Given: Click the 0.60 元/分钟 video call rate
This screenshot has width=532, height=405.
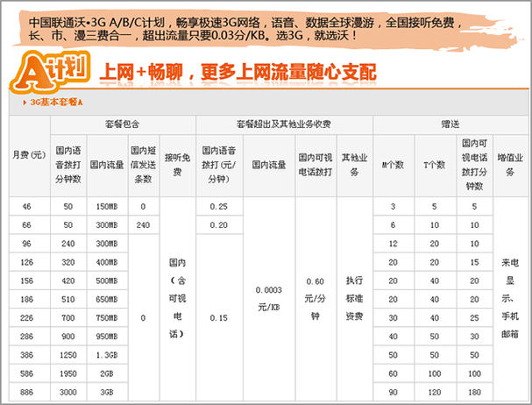Looking at the screenshot, I should click(x=316, y=299).
